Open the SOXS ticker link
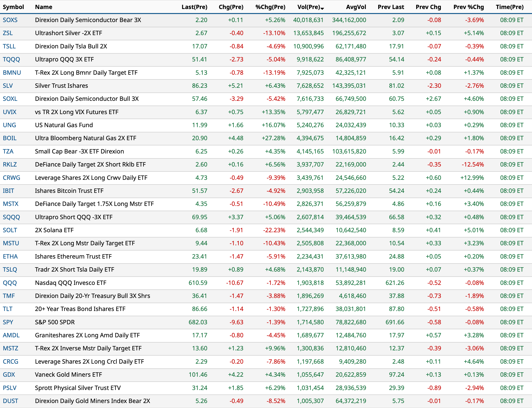This screenshot has height=408, width=532. point(10,20)
